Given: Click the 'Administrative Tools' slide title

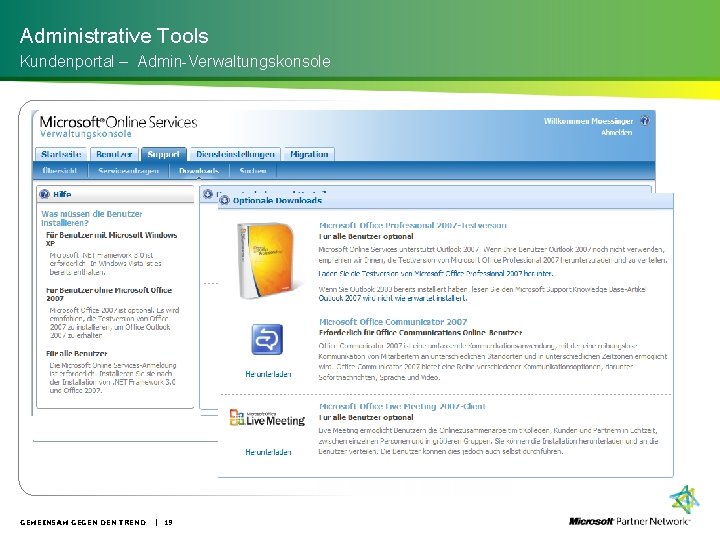Looking at the screenshot, I should tap(114, 36).
